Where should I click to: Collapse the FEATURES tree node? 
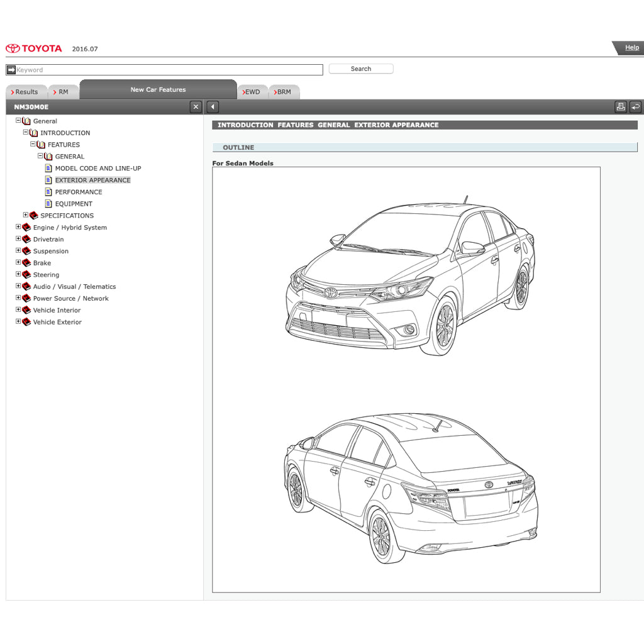coord(33,144)
